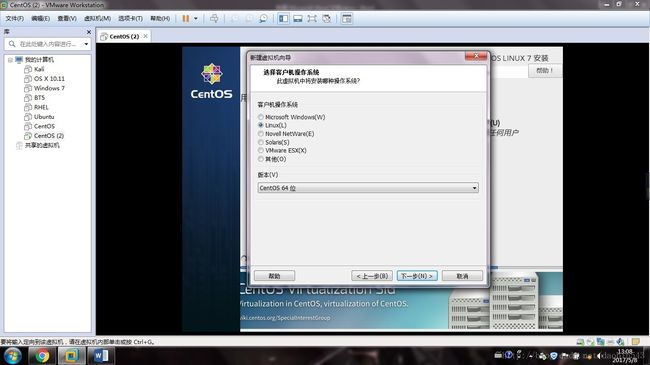Click the < 上一步(B) button
The width and height of the screenshot is (650, 365).
pos(372,276)
